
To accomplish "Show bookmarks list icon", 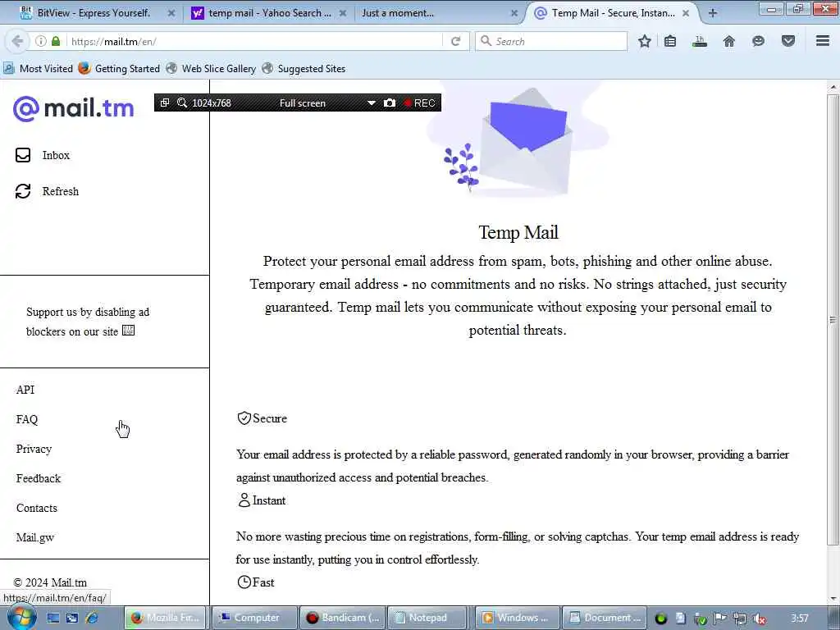I will 669,41.
